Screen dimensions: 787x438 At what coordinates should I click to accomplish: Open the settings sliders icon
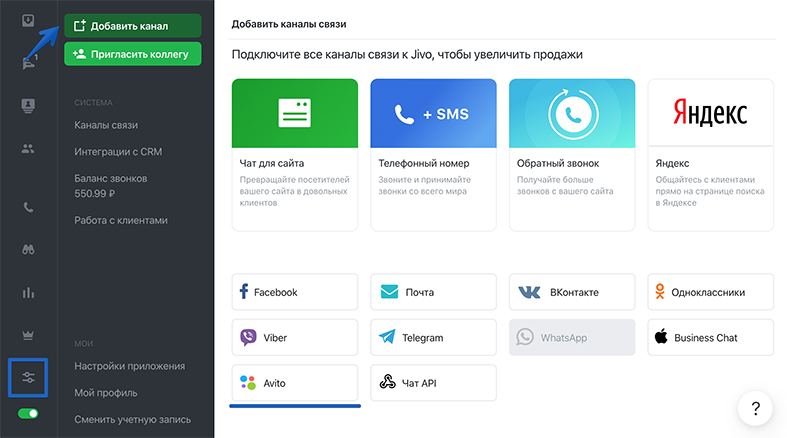(28, 377)
